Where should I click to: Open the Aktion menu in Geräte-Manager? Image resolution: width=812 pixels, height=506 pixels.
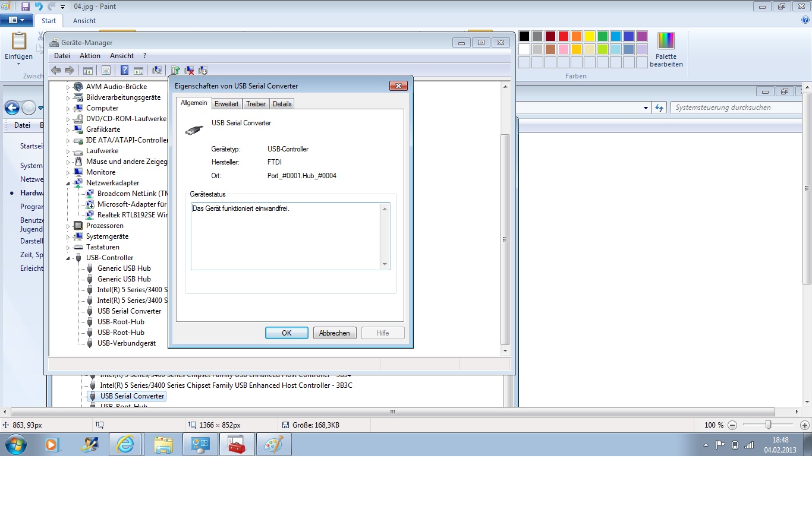click(x=90, y=56)
